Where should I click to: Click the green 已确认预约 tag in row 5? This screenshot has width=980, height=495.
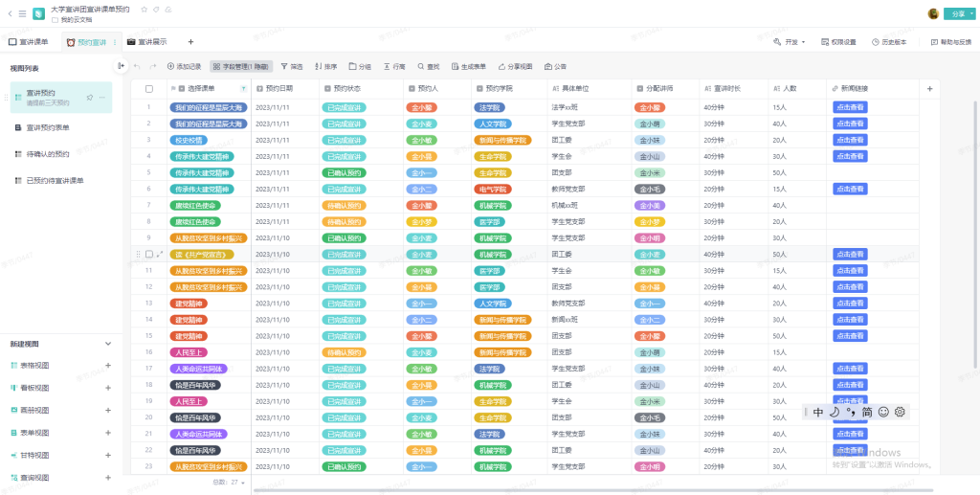pyautogui.click(x=344, y=172)
